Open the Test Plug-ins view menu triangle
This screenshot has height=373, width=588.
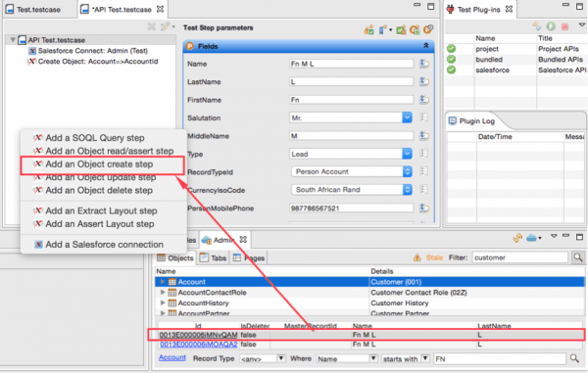[x=581, y=25]
